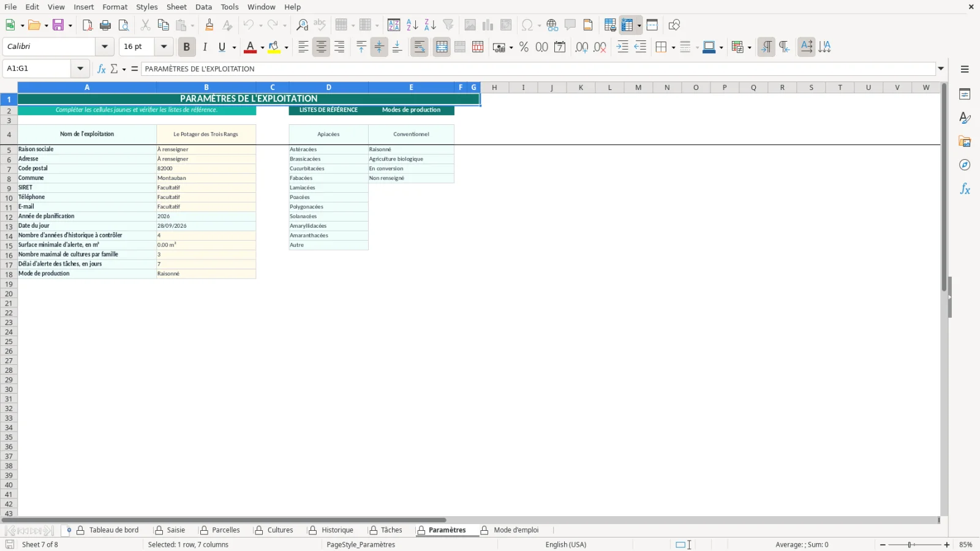Switch to Tableau de bord tab
This screenshot has width=980, height=551.
point(114,530)
